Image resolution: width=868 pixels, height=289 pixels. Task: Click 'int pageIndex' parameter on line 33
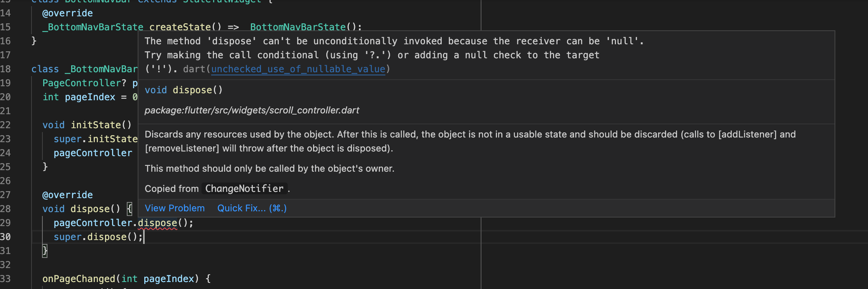coord(157,279)
